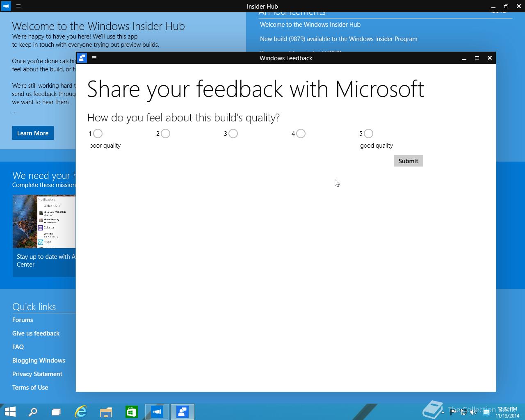Choose rating 3 for build quality

pyautogui.click(x=233, y=133)
